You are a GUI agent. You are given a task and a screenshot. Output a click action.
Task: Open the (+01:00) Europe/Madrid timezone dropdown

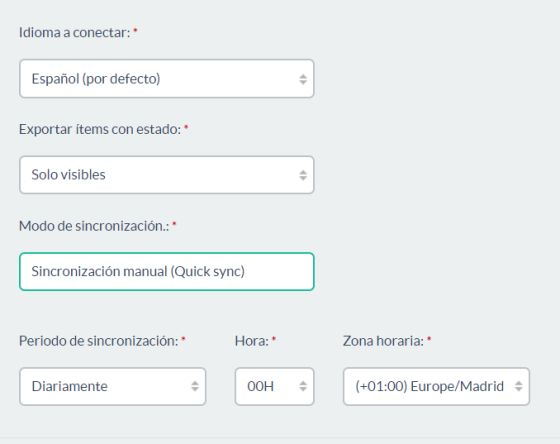[x=436, y=386]
